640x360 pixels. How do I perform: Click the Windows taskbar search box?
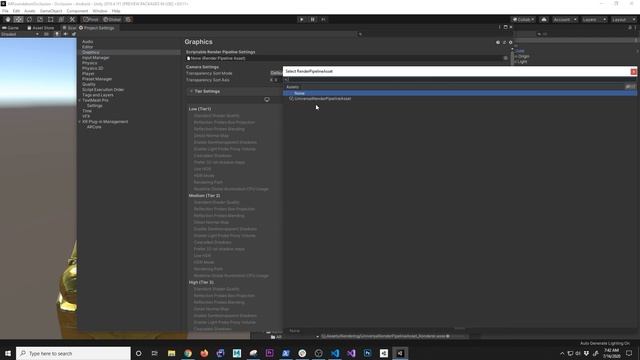click(x=73, y=353)
